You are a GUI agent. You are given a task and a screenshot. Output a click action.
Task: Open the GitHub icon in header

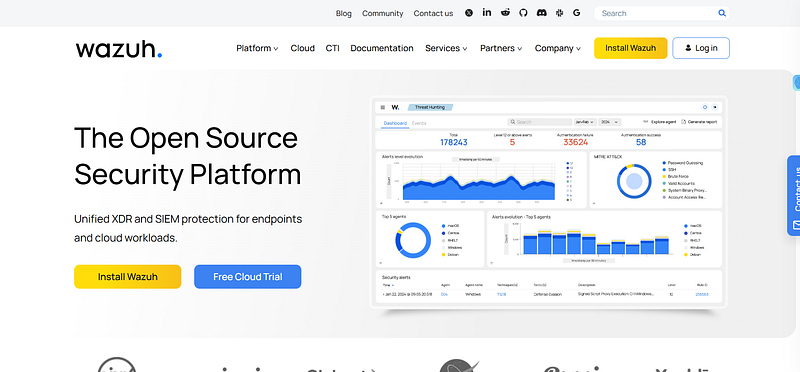[523, 13]
